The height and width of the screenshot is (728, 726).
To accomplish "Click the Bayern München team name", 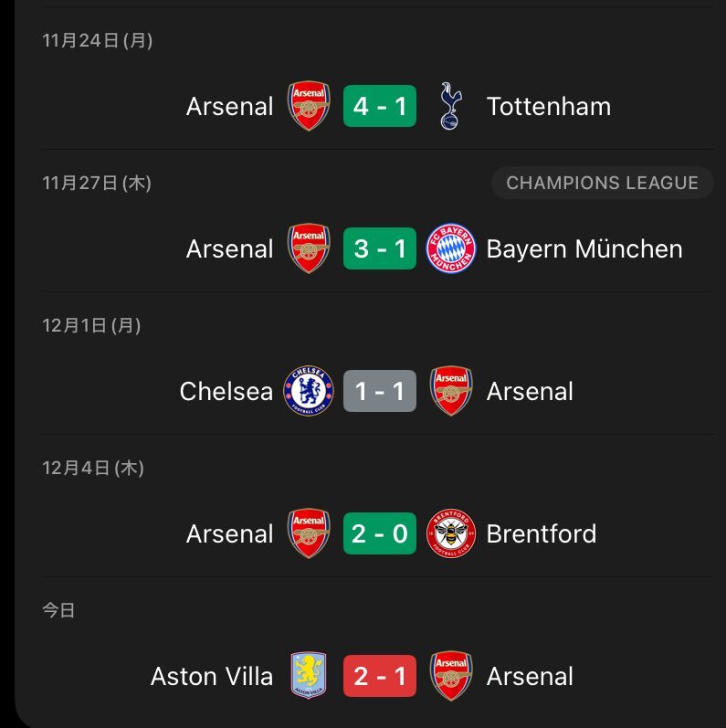I will [584, 249].
